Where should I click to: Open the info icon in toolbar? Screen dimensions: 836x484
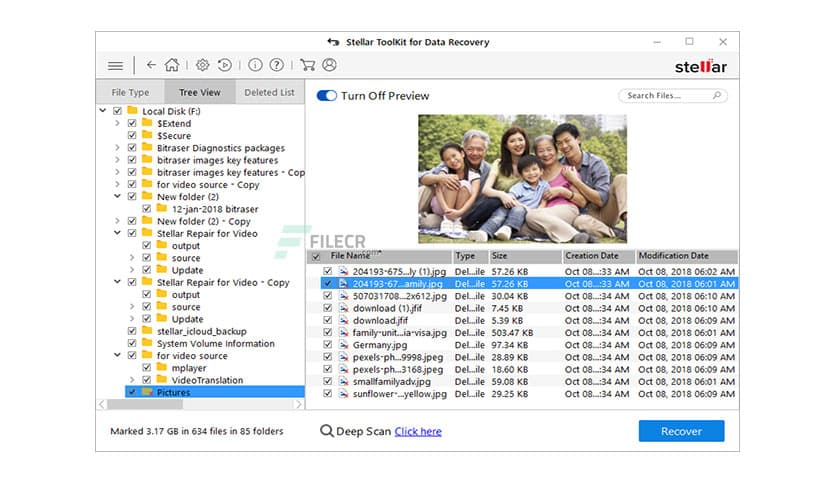point(255,65)
